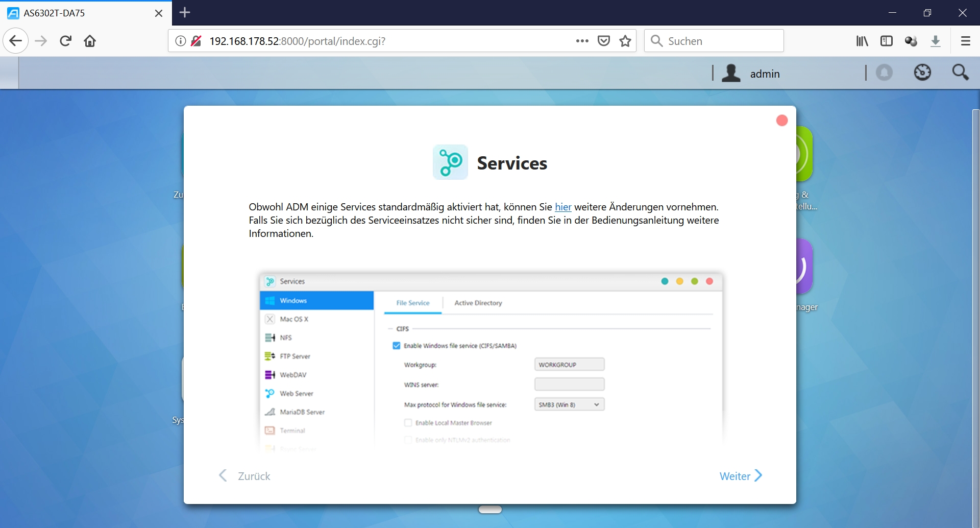980x528 pixels.
Task: Click the Save to Pocket icon
Action: click(604, 41)
